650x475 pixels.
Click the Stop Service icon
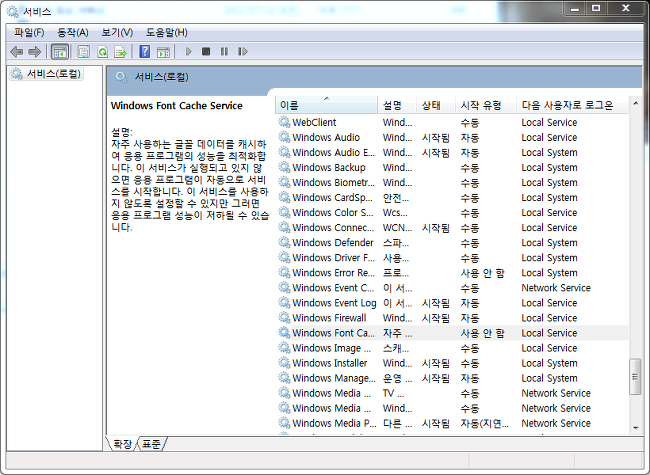coord(206,51)
